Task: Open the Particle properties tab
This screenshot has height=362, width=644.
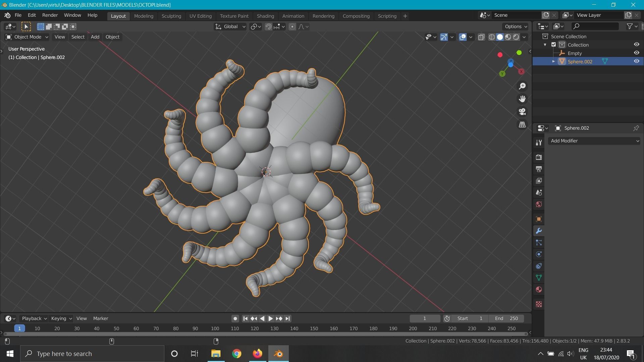Action: point(539,243)
